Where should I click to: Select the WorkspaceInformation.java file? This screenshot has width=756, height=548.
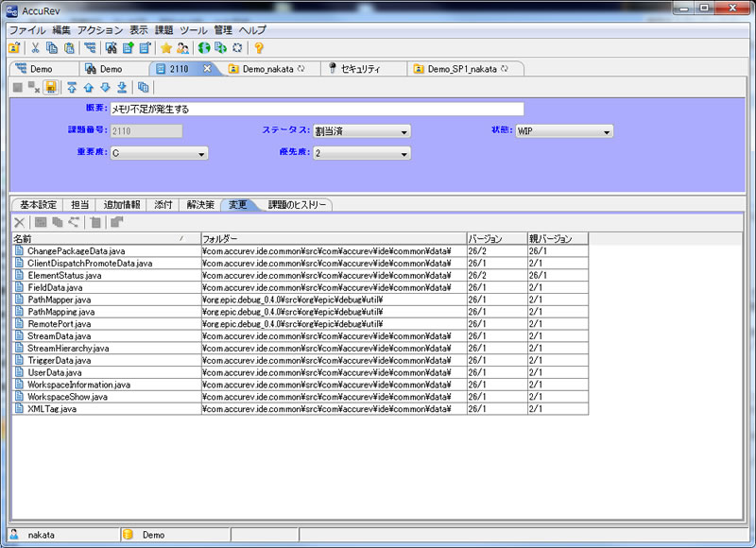pyautogui.click(x=79, y=385)
